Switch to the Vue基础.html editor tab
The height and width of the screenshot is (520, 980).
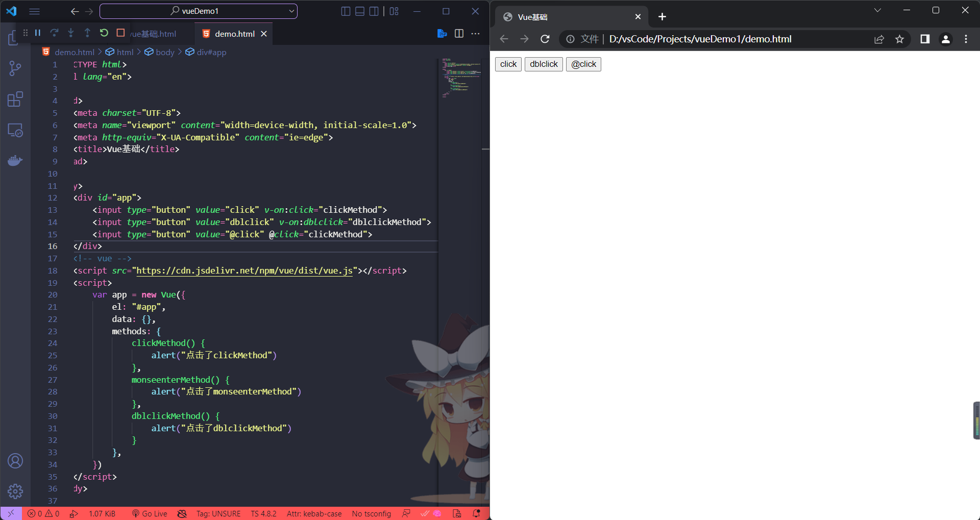point(153,34)
